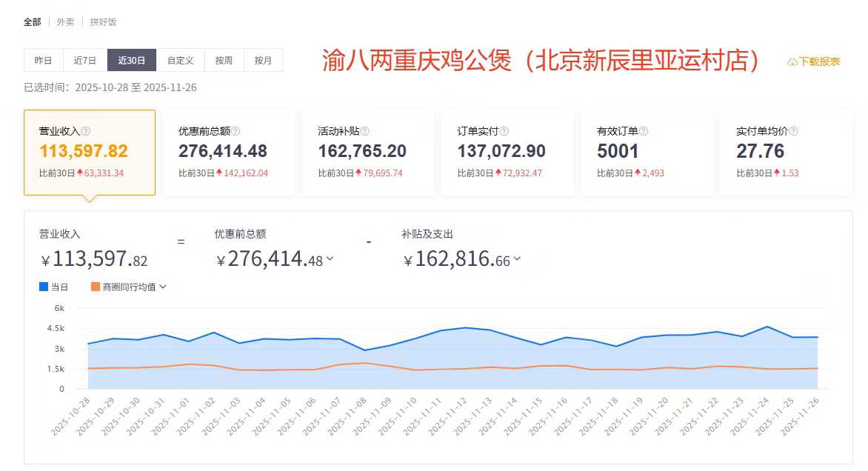This screenshot has width=868, height=471.
Task: Expand the 补贴及支出 ¥162,816.66 breakdown chevron
Action: click(517, 259)
